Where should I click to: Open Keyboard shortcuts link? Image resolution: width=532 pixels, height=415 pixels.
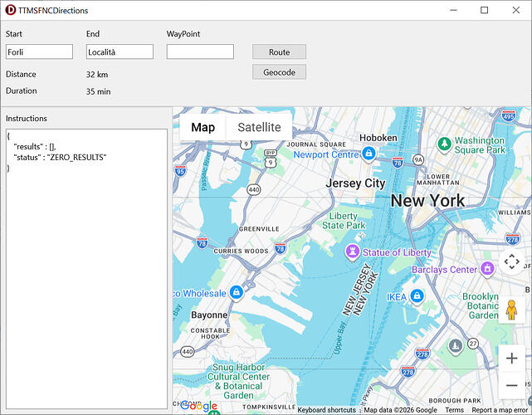point(327,410)
